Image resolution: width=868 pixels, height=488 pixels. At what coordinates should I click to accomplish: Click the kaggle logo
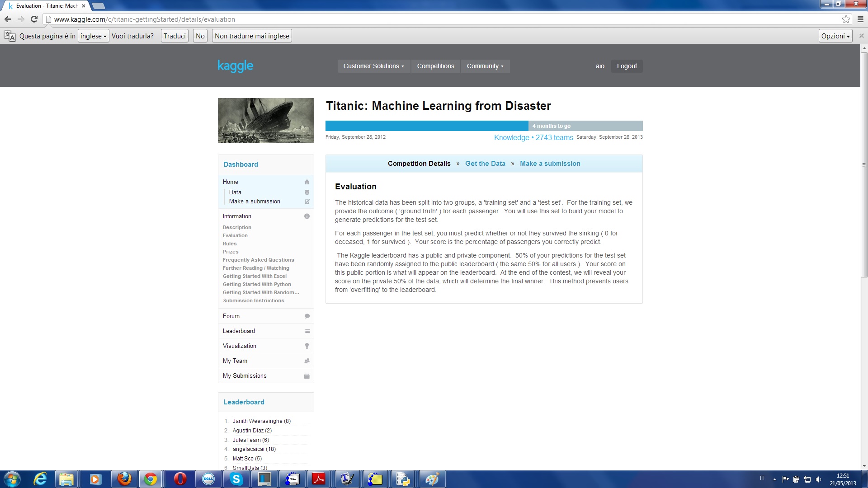(x=236, y=66)
